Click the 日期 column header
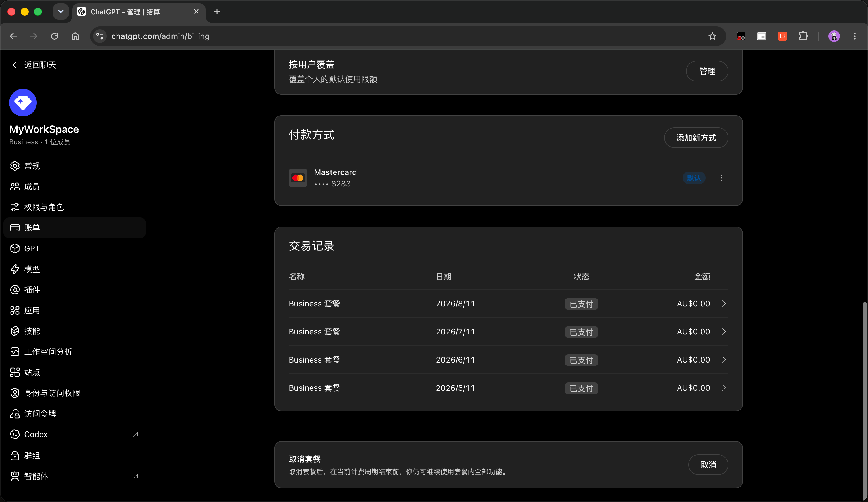The height and width of the screenshot is (502, 868). pyautogui.click(x=444, y=277)
